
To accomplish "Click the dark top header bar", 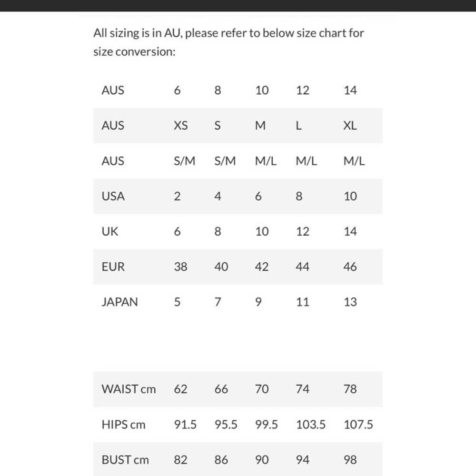I will point(238,5).
